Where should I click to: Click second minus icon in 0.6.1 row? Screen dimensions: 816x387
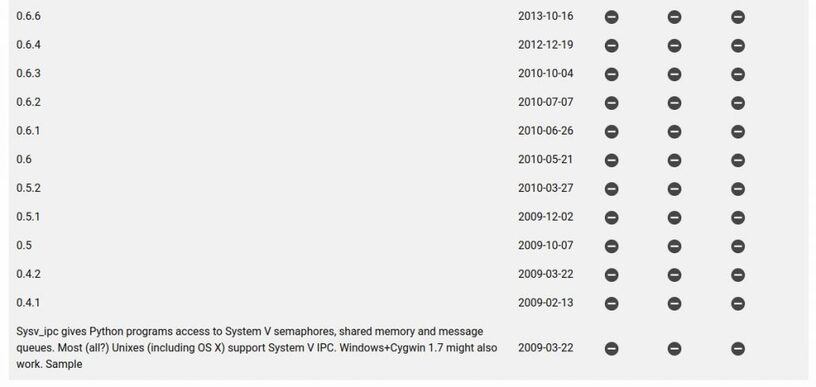pos(674,132)
